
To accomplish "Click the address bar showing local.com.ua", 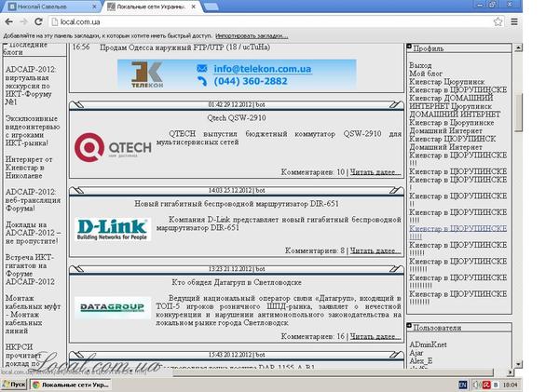I will [x=279, y=20].
